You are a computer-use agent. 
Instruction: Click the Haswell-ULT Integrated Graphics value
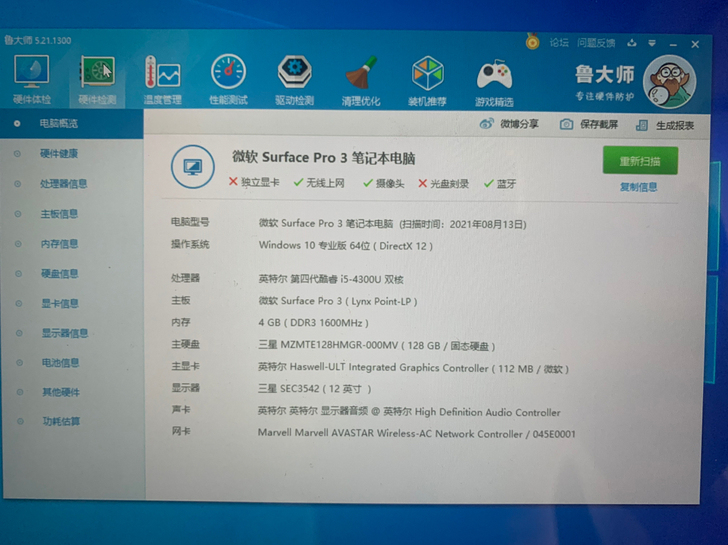tap(413, 368)
